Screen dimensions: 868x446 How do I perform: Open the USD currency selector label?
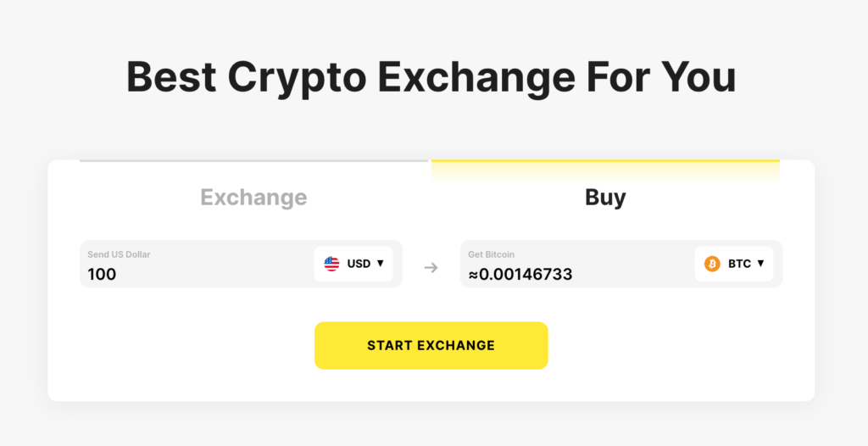359,264
